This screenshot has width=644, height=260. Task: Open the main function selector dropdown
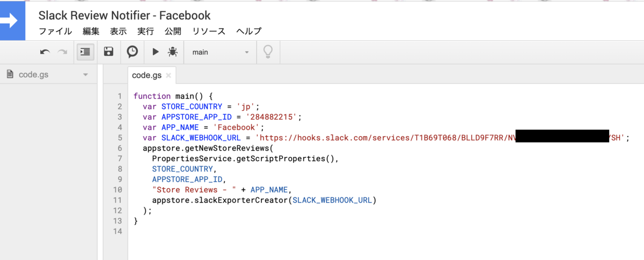[221, 52]
